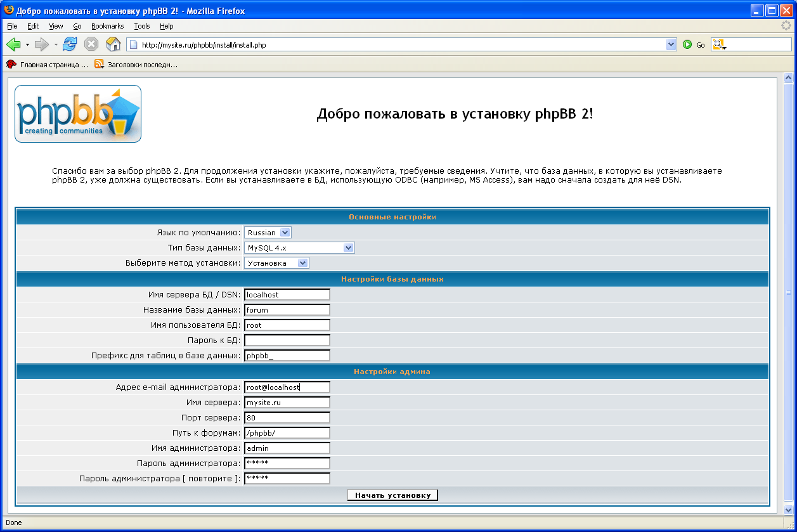Click the scrollbar up arrow
This screenshot has width=797, height=532.
pos(789,78)
